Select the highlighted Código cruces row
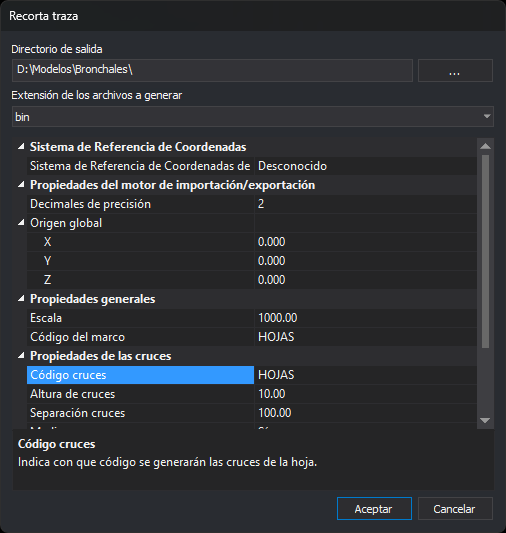 140,375
